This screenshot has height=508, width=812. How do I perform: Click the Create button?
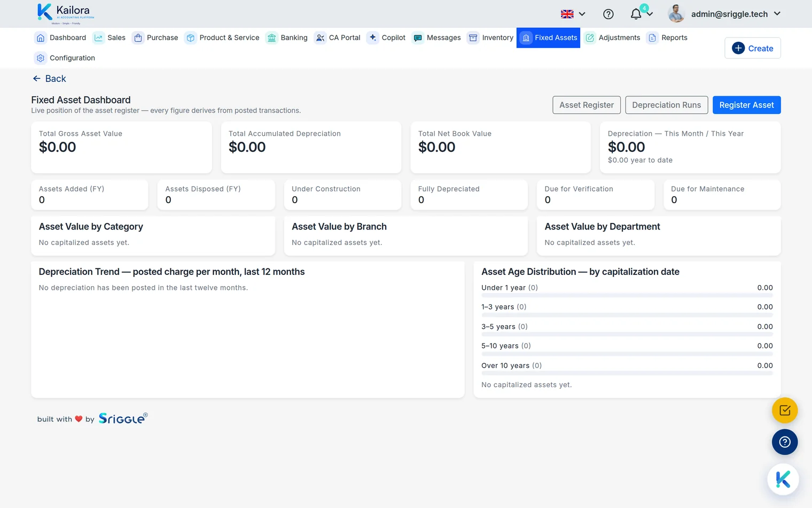tap(753, 48)
